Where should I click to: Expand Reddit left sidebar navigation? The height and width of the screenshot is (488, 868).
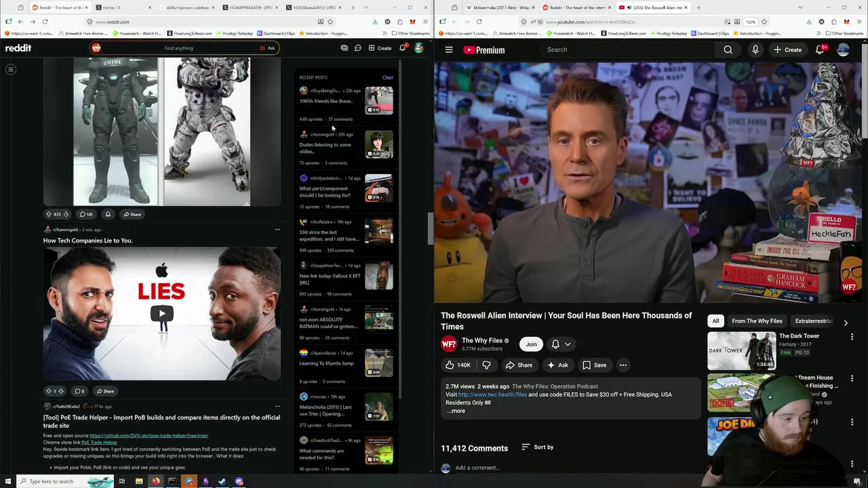pos(11,69)
